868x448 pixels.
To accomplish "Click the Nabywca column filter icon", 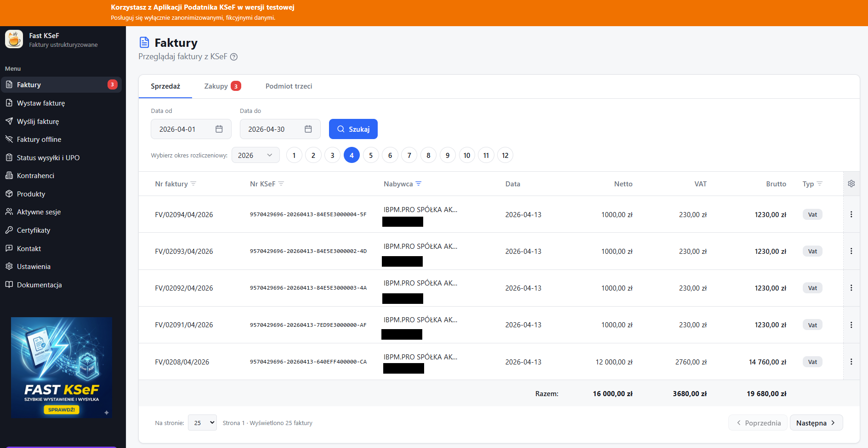I will pos(419,184).
